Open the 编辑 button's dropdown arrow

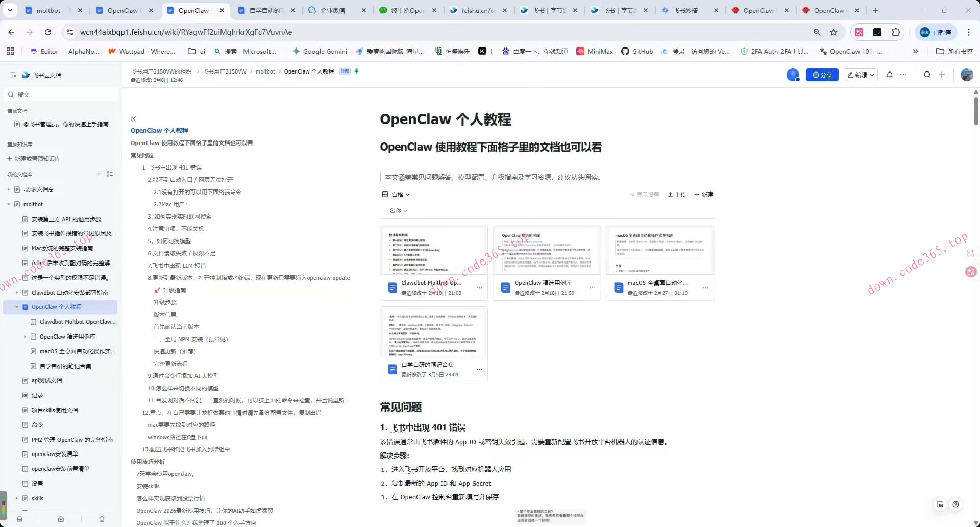pos(871,75)
